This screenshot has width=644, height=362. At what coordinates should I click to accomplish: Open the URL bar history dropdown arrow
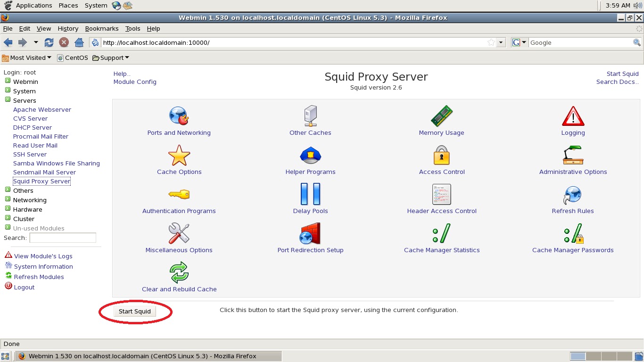[501, 42]
